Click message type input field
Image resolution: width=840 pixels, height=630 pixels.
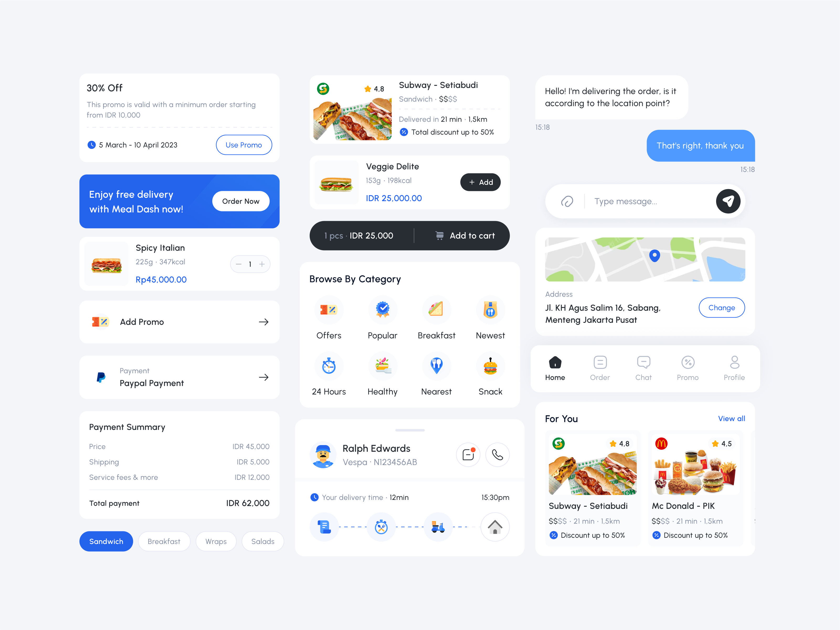(x=645, y=201)
